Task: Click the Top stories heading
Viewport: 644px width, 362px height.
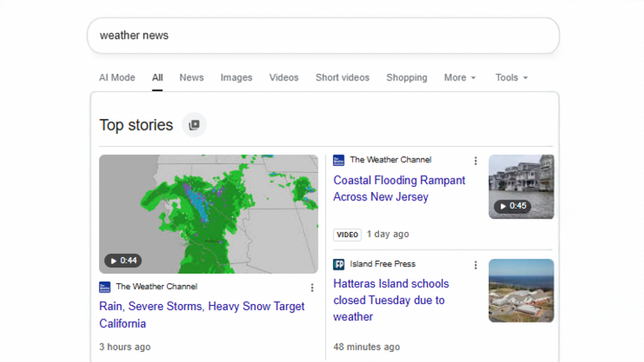Action: (x=136, y=125)
